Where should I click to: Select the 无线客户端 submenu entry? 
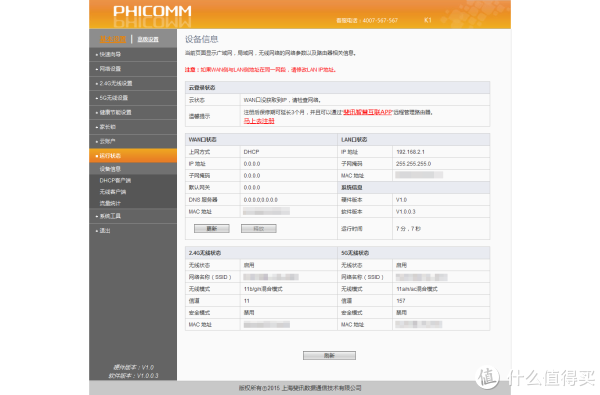click(x=133, y=192)
